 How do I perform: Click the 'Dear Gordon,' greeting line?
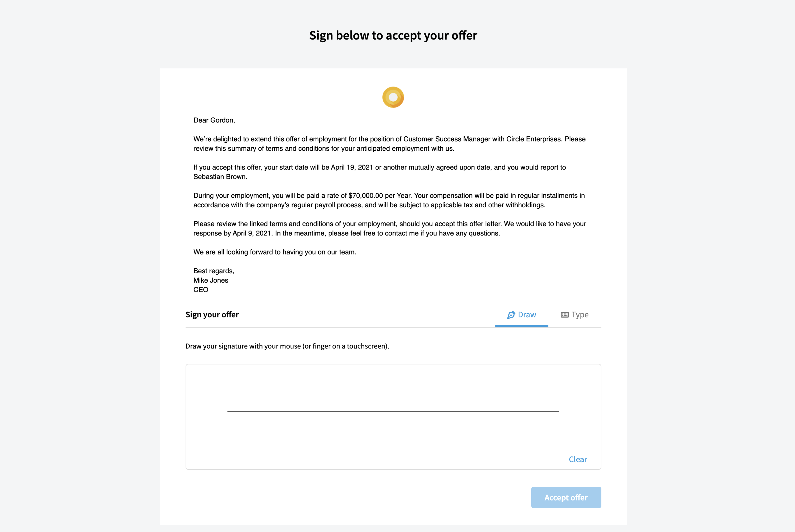click(214, 120)
